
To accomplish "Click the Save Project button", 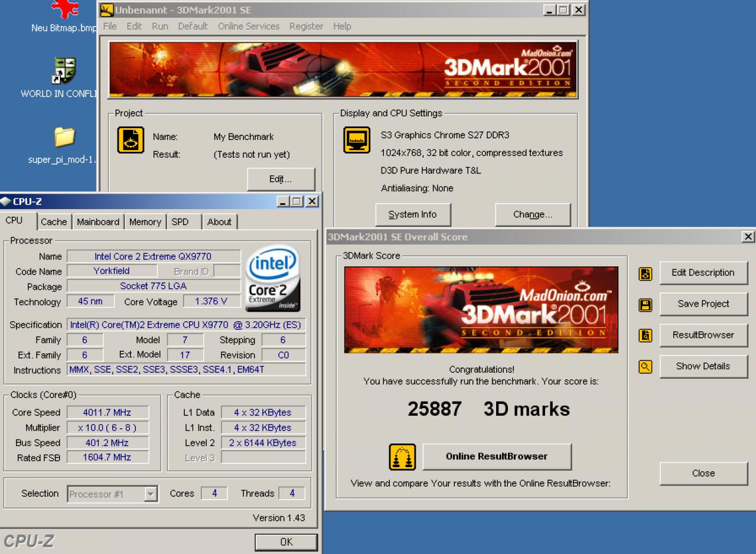I will (703, 304).
